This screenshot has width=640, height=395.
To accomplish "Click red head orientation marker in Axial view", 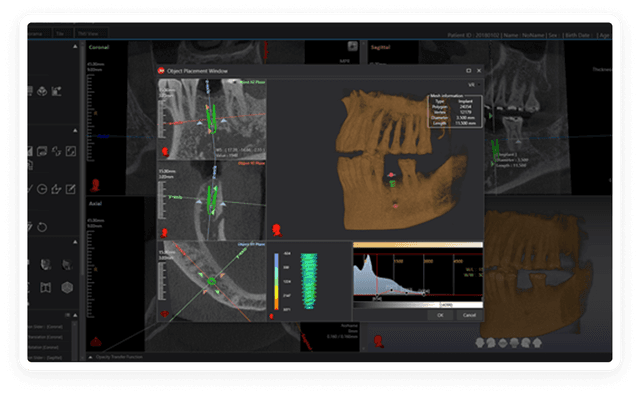I will tap(96, 341).
